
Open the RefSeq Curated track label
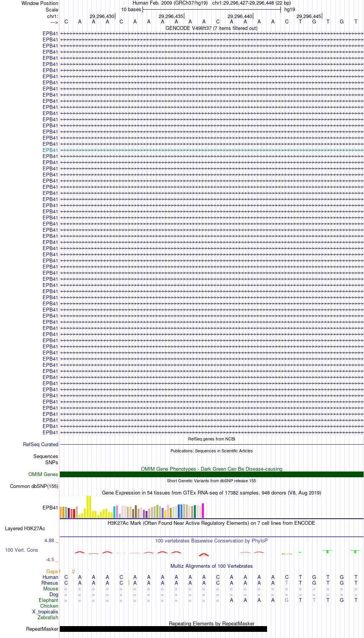pos(41,444)
